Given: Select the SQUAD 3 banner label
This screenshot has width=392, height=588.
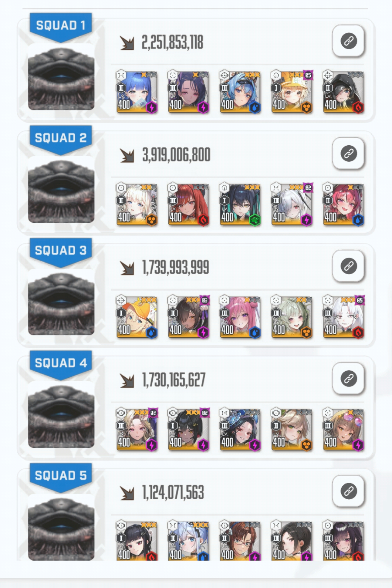Looking at the screenshot, I should click(61, 250).
